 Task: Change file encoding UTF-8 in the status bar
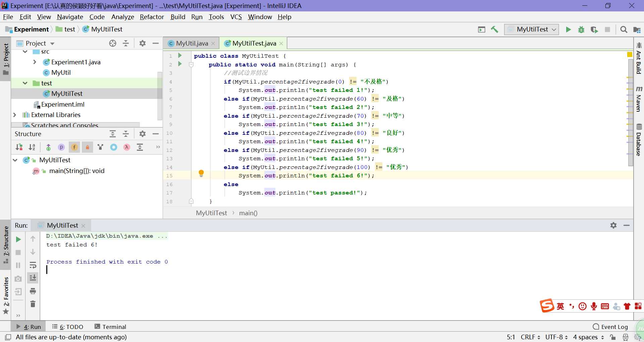[556, 337]
